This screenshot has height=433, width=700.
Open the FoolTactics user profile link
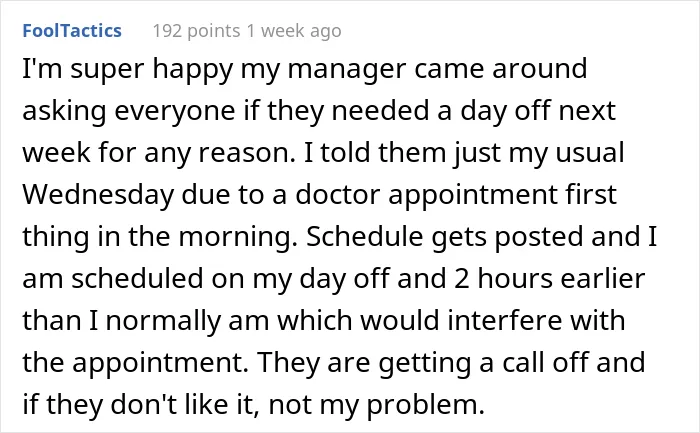(x=72, y=31)
